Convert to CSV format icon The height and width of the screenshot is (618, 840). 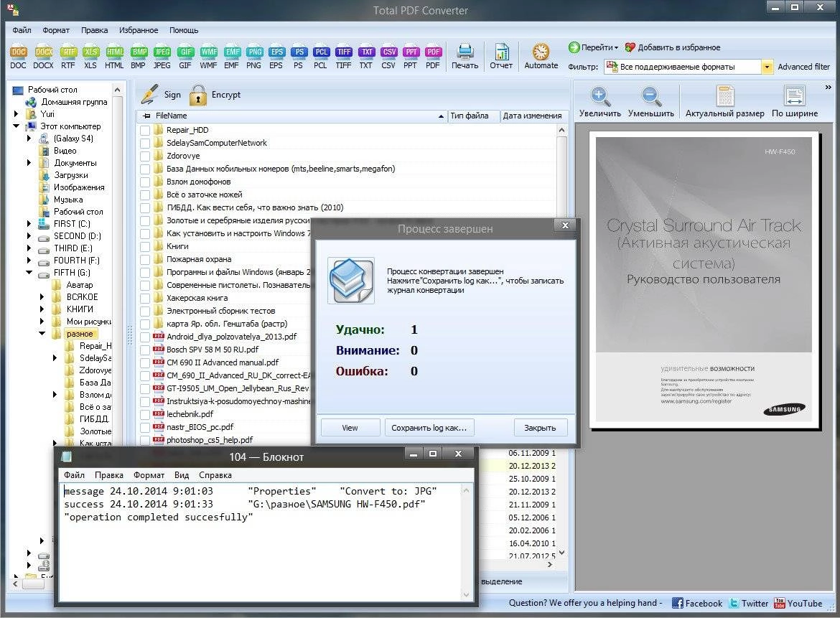388,57
